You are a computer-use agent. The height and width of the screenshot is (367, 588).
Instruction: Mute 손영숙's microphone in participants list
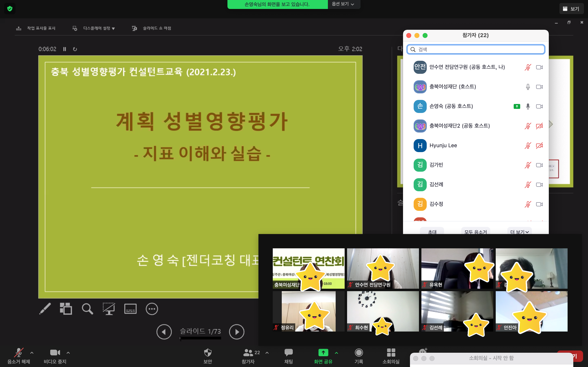tap(528, 106)
